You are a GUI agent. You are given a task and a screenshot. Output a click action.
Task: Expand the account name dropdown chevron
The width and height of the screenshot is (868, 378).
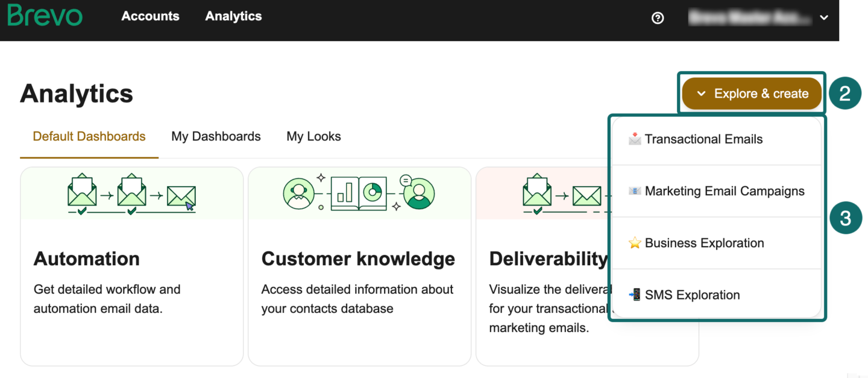point(824,17)
